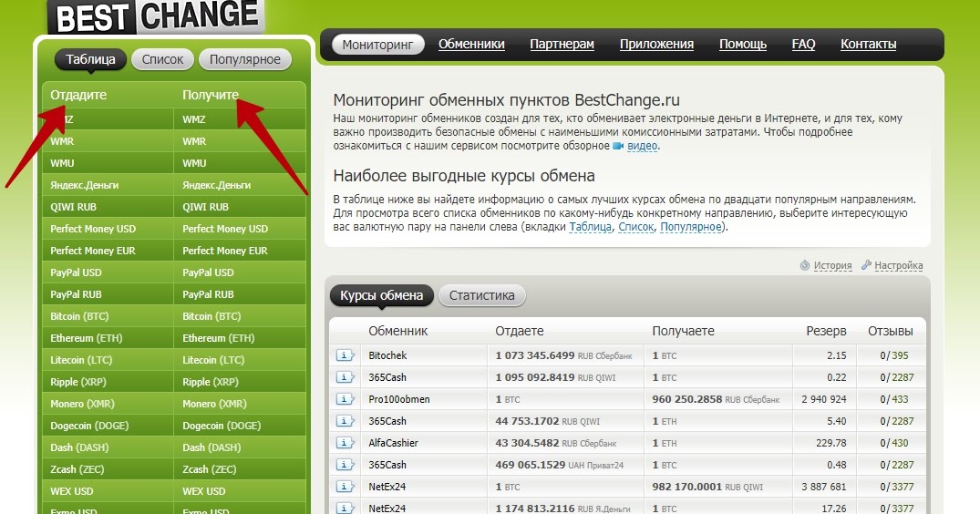Click the Популярное link in the description
Image resolution: width=980 pixels, height=514 pixels.
coord(691,227)
